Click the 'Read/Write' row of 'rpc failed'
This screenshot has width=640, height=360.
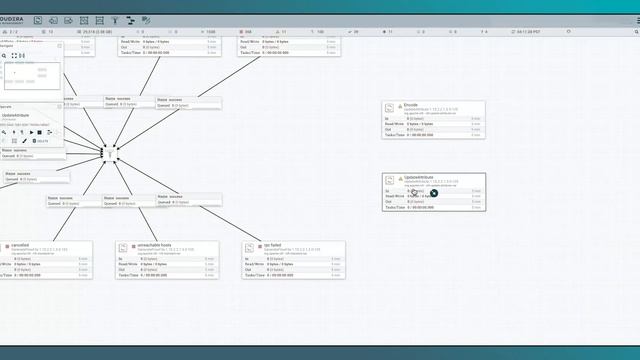pyautogui.click(x=293, y=264)
